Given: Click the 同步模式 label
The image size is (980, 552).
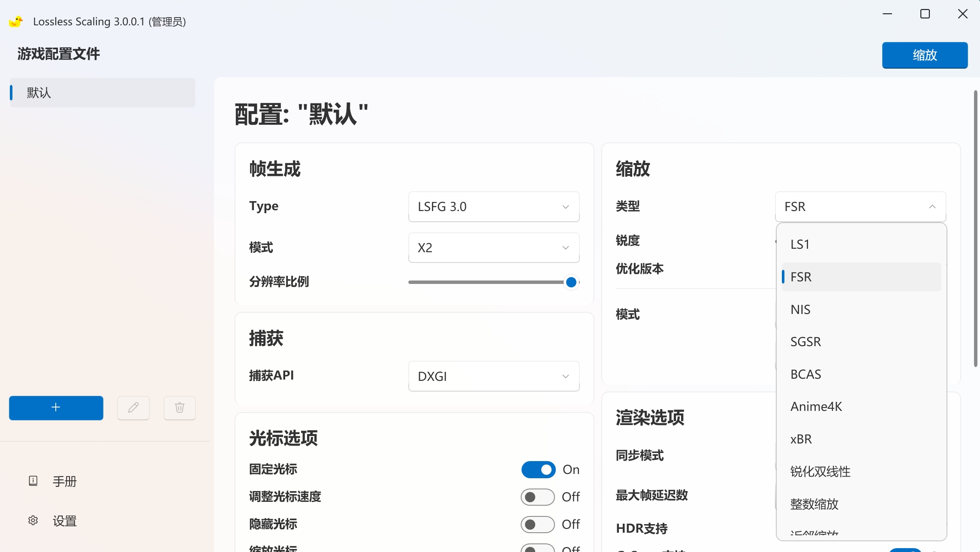Looking at the screenshot, I should [640, 455].
